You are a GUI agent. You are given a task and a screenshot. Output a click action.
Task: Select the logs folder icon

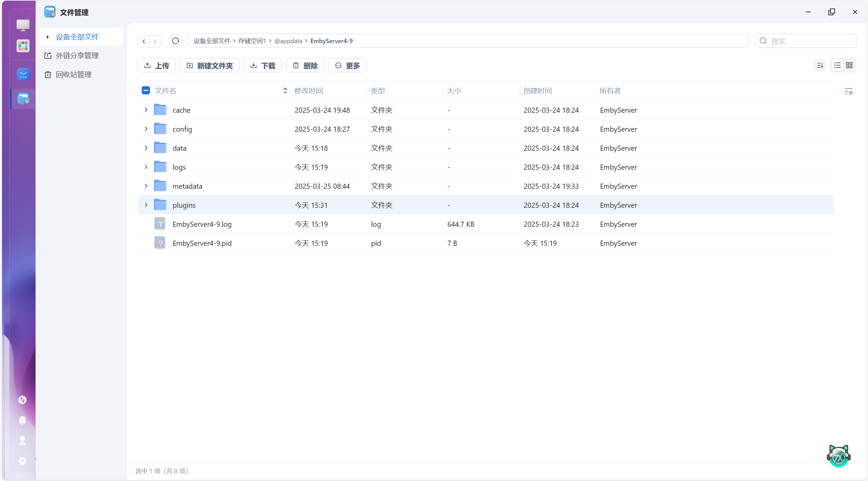click(x=160, y=167)
